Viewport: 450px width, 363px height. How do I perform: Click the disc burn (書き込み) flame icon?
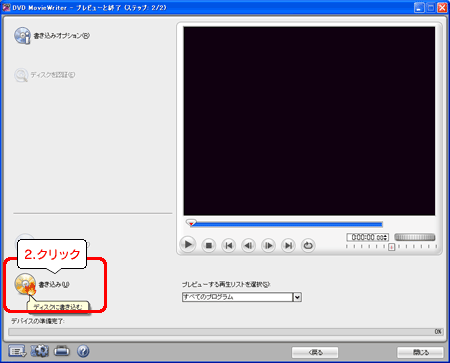pos(25,284)
